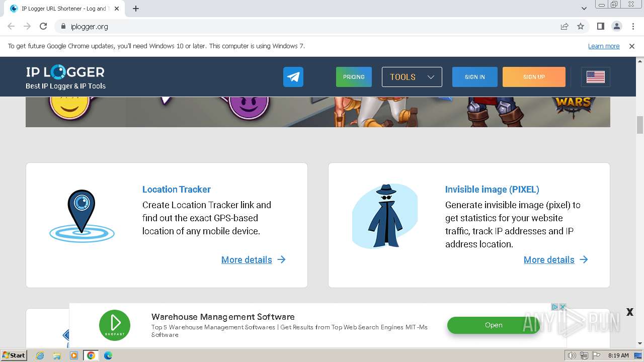Image resolution: width=644 pixels, height=362 pixels.
Task: Open a new browser tab
Action: 136,9
